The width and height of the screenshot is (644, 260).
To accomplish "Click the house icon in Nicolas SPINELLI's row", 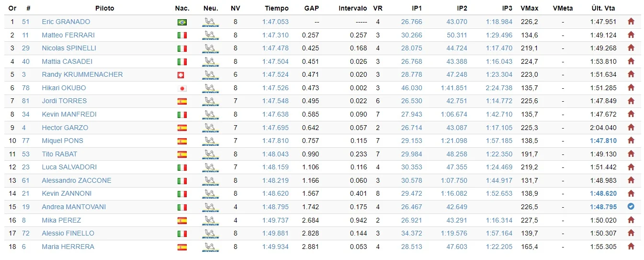I will click(x=631, y=48).
